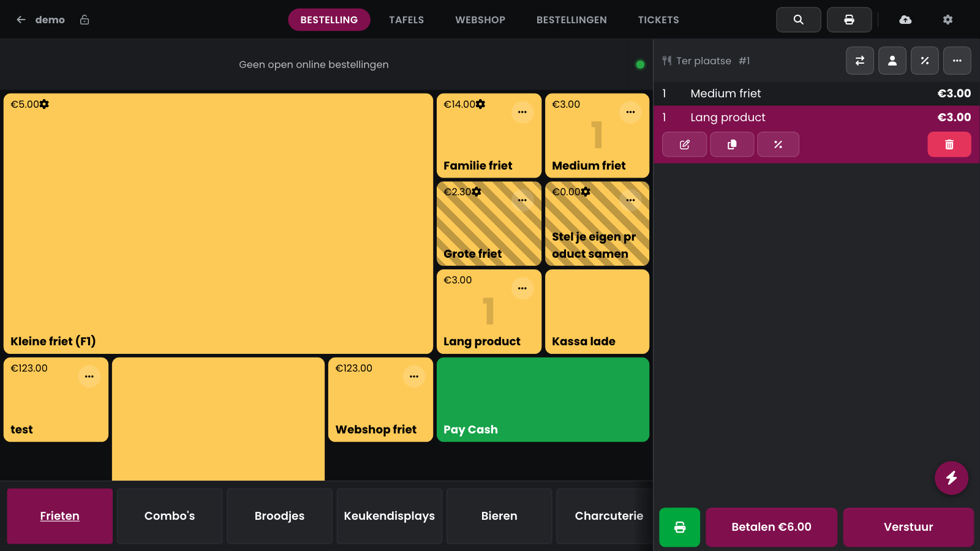Open options on the Webshop friet tile
Screen dimensions: 980x551
click(414, 377)
